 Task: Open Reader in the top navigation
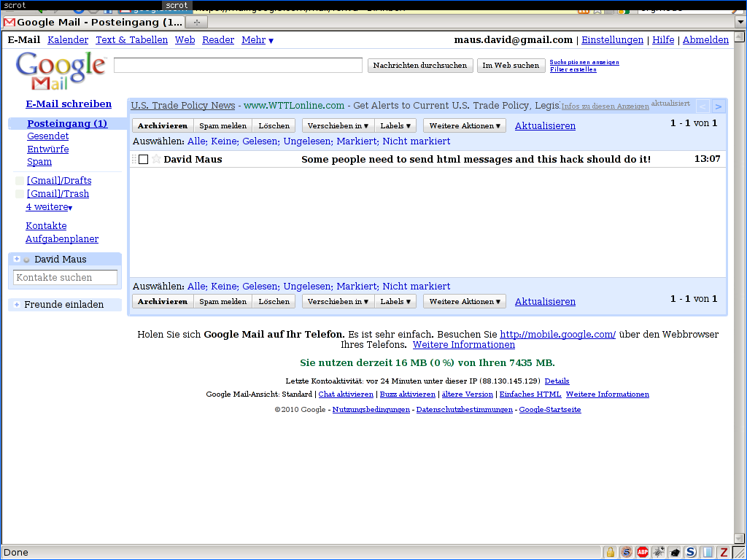pos(218,40)
